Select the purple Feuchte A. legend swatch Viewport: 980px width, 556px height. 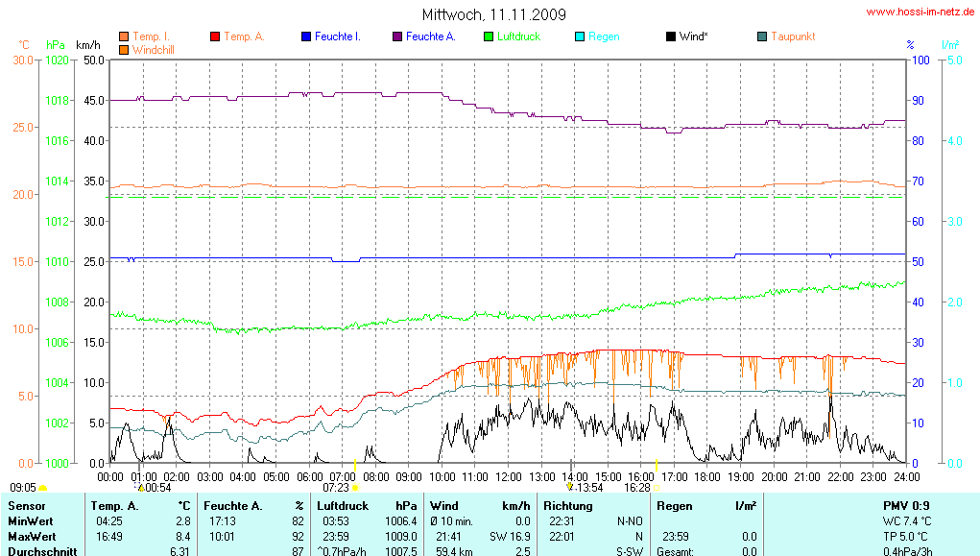coord(396,36)
